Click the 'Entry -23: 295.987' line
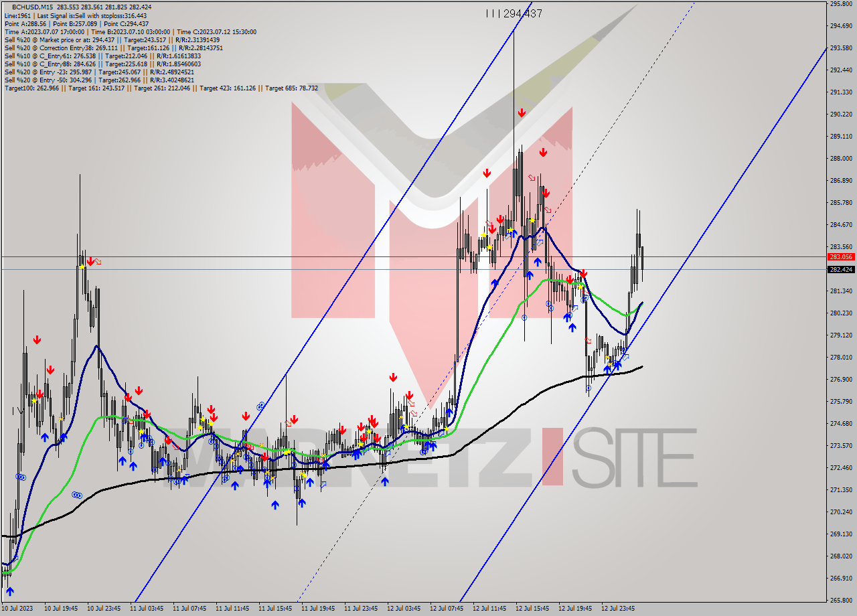The height and width of the screenshot is (616, 857). pyautogui.click(x=100, y=72)
